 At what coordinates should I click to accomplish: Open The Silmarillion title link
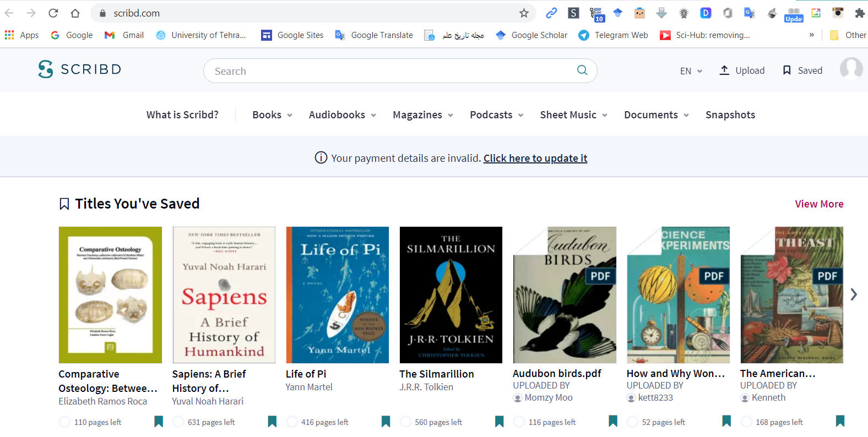[x=437, y=374]
